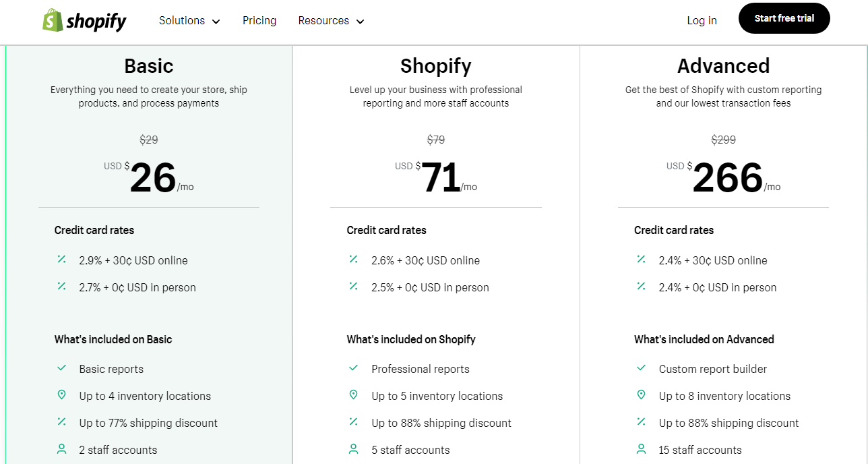
Task: Open the Pricing menu item
Action: click(259, 21)
